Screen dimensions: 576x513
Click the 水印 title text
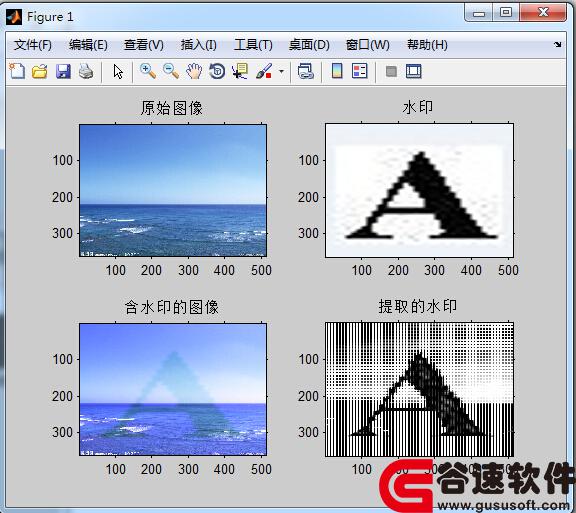[418, 107]
